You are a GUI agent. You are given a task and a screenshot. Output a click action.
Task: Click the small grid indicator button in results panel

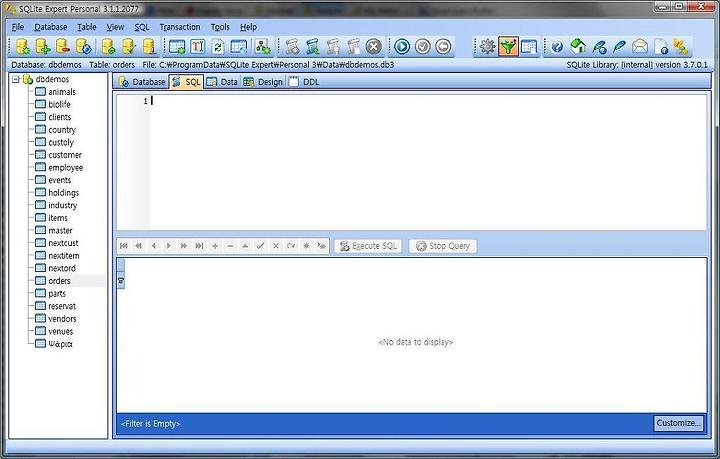click(x=121, y=281)
